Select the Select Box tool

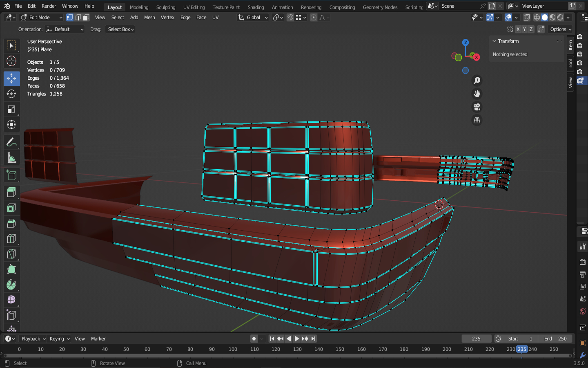tap(11, 45)
